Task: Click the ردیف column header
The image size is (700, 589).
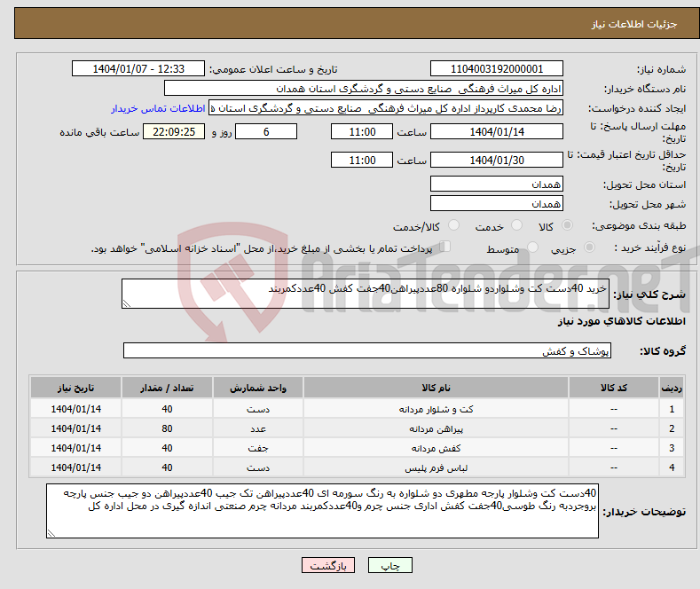Action: coord(672,388)
